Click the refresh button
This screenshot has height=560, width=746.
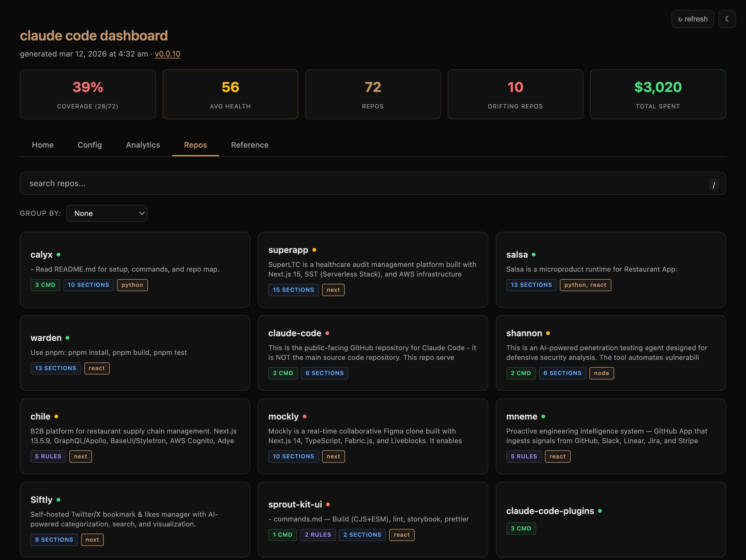(x=692, y=19)
